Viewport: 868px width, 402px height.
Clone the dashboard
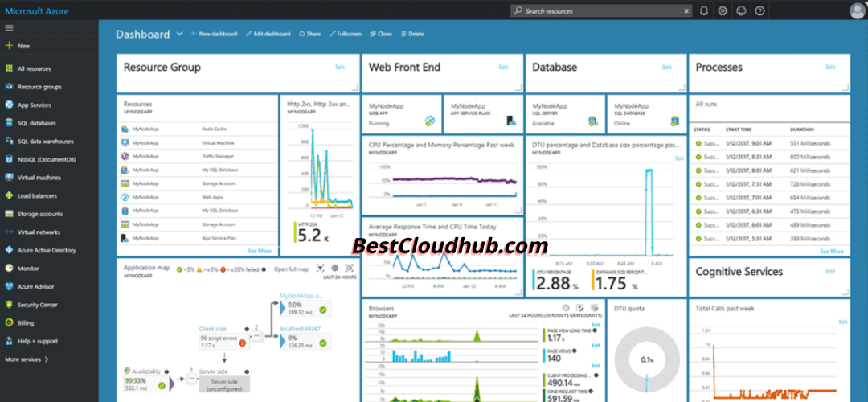[381, 34]
